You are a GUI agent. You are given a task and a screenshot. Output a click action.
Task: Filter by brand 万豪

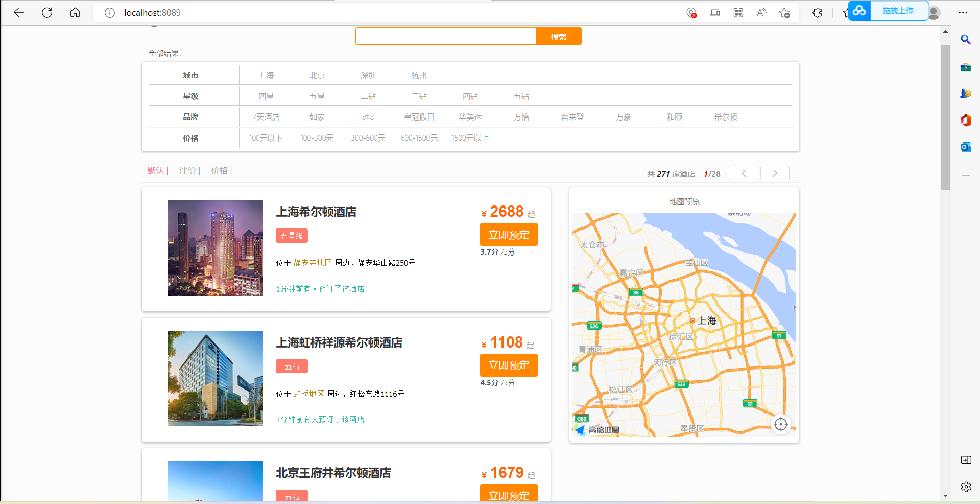(x=624, y=117)
